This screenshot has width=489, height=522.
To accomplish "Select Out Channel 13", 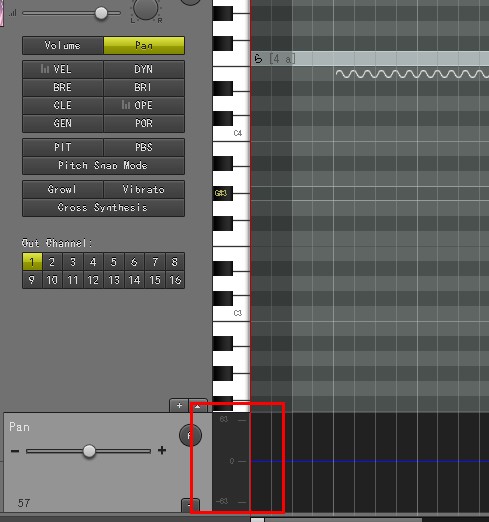I will [x=114, y=280].
